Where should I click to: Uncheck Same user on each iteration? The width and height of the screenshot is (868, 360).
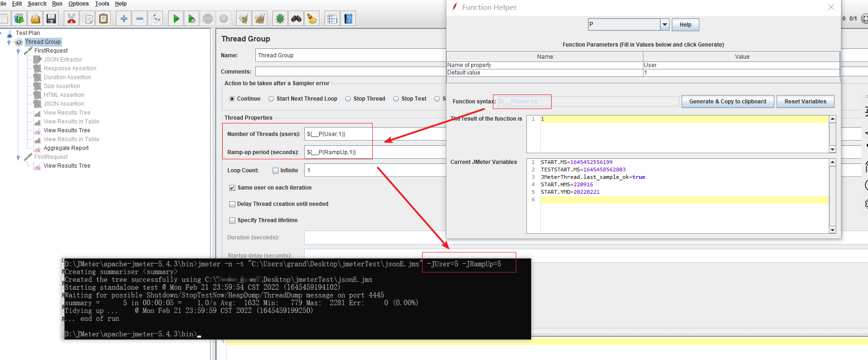point(232,188)
